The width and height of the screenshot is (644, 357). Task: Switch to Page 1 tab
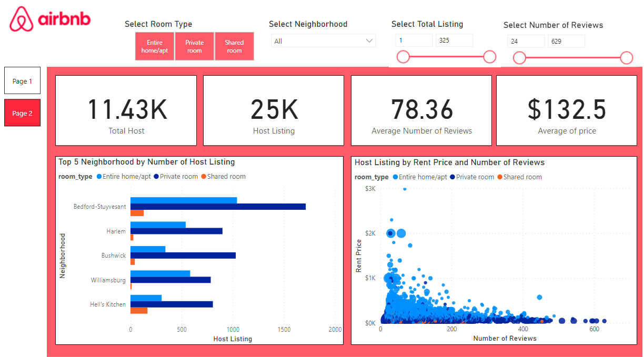click(x=22, y=81)
